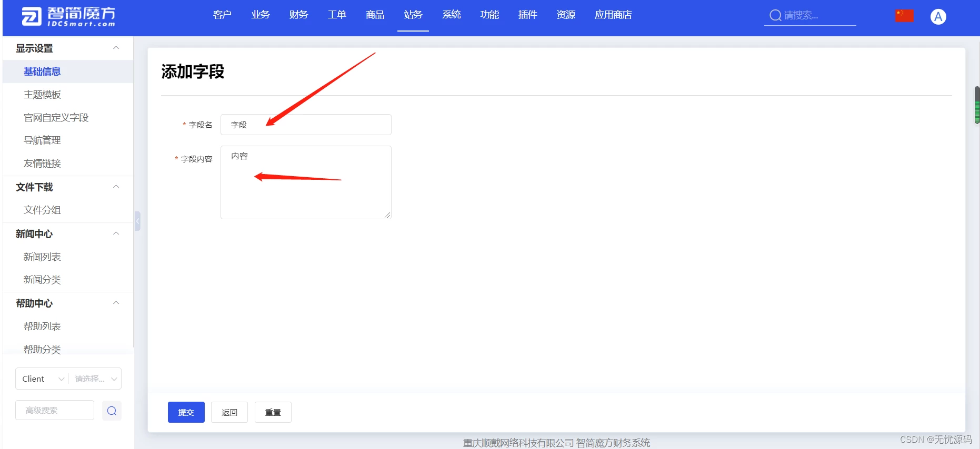The width and height of the screenshot is (980, 449).
Task: Collapse the 帮助中心 section
Action: click(x=116, y=303)
